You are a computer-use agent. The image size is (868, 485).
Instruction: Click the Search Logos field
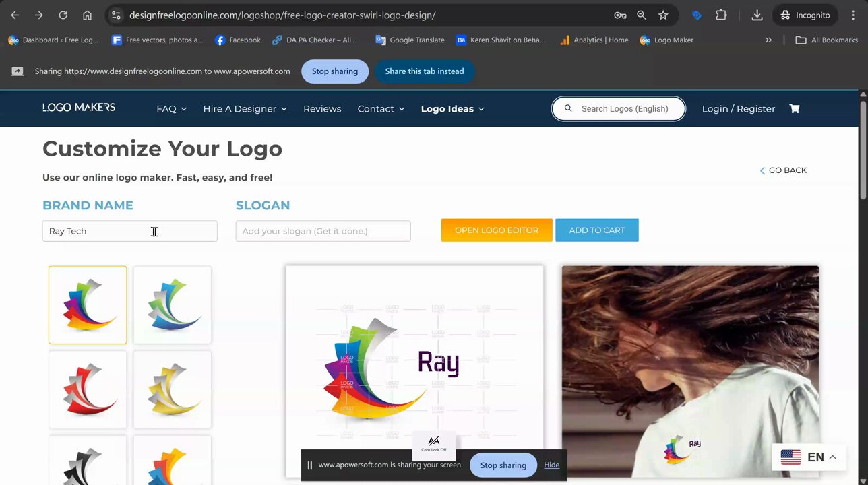pyautogui.click(x=619, y=108)
